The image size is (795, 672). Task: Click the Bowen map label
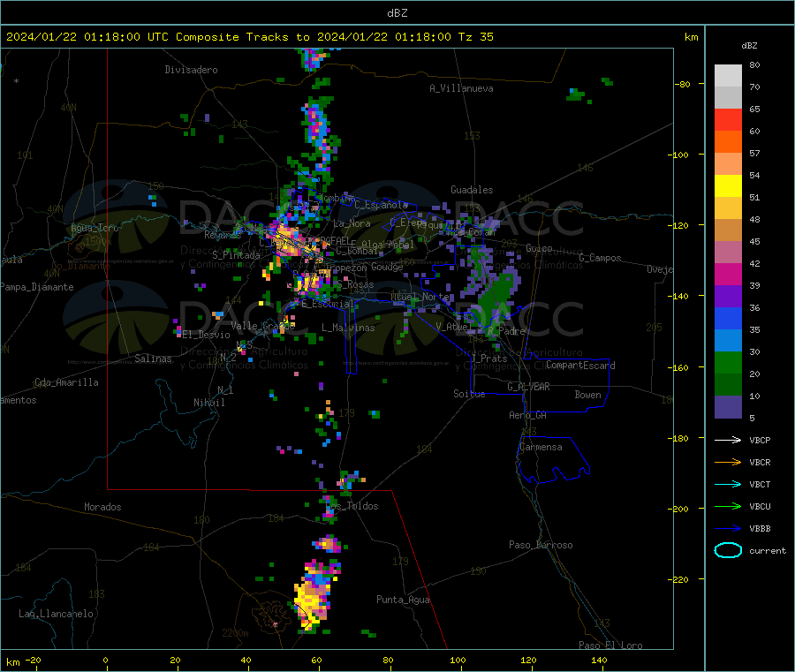coord(587,395)
